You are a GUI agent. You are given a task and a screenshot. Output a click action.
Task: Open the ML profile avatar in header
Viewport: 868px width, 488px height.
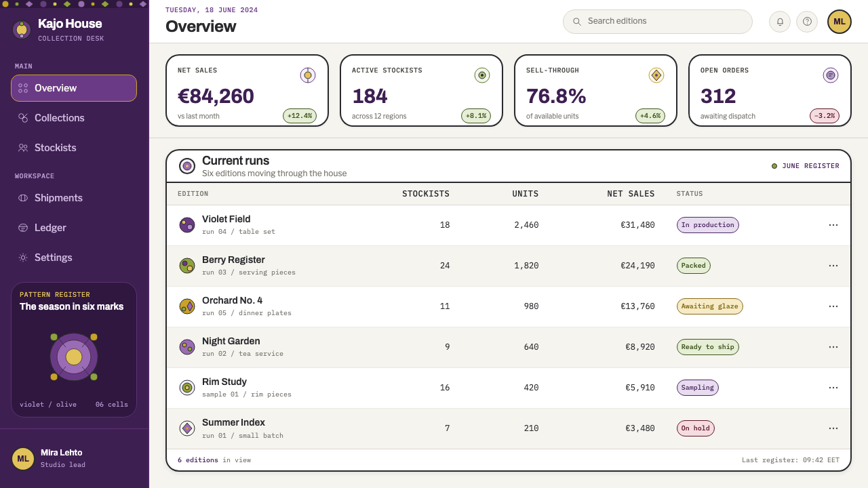[840, 22]
